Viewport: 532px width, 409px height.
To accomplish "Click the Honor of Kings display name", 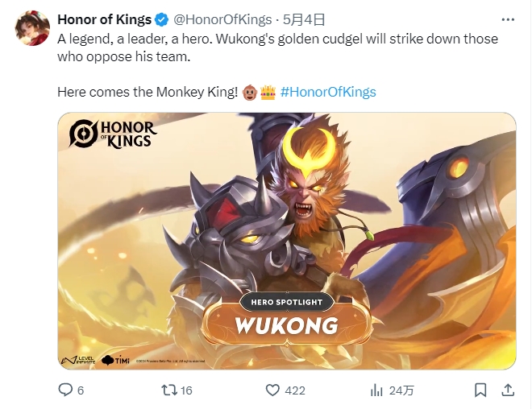I will coord(105,19).
